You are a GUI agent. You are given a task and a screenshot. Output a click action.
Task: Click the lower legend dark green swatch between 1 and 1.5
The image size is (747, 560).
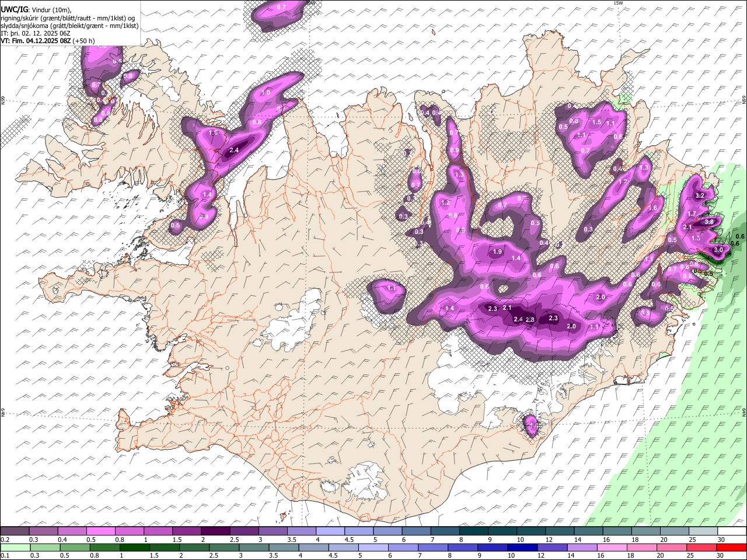134,548
